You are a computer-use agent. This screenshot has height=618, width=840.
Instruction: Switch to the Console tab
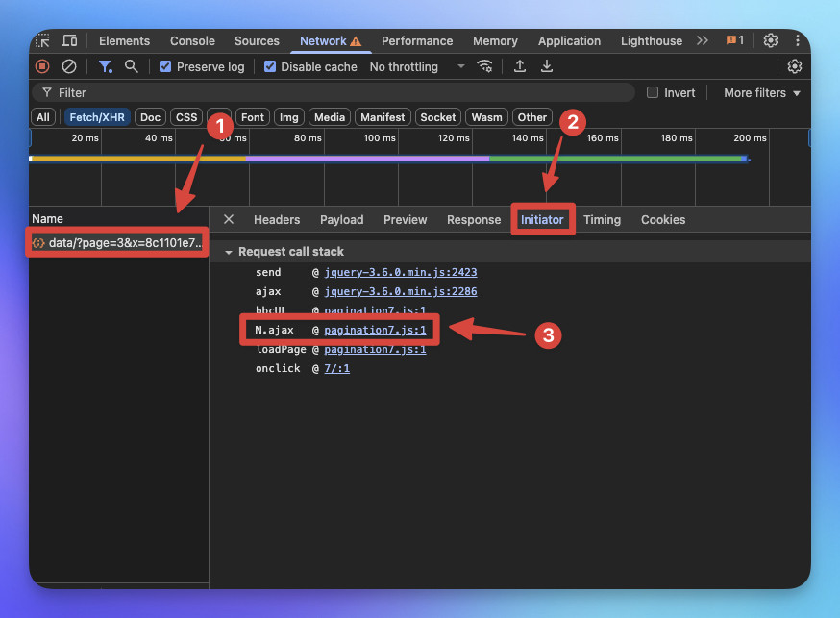pos(192,40)
